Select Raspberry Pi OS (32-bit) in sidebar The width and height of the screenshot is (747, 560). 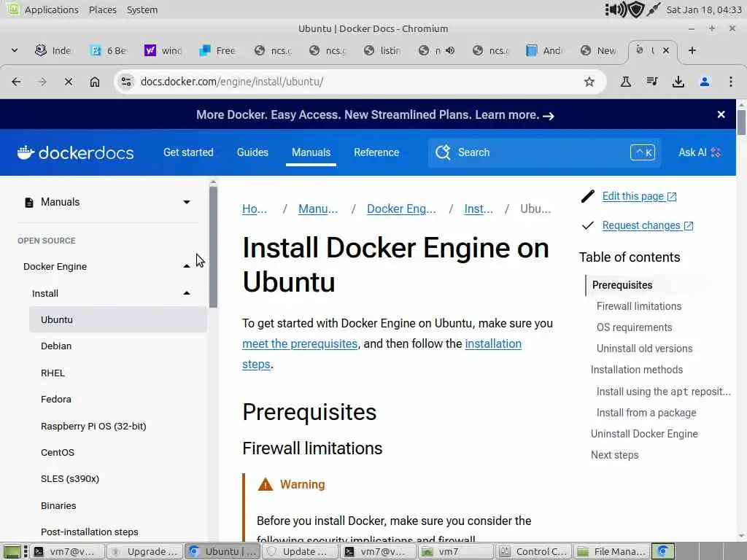[93, 426]
